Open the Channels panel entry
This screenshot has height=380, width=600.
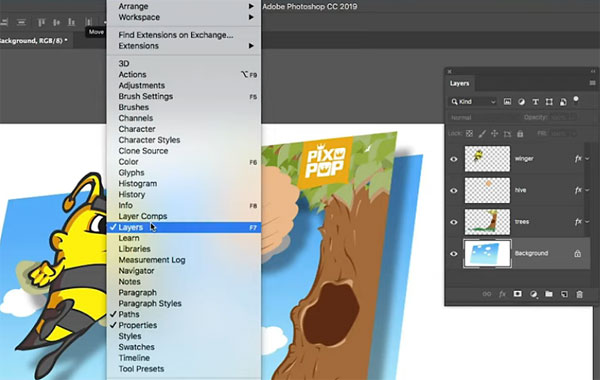pos(184,118)
